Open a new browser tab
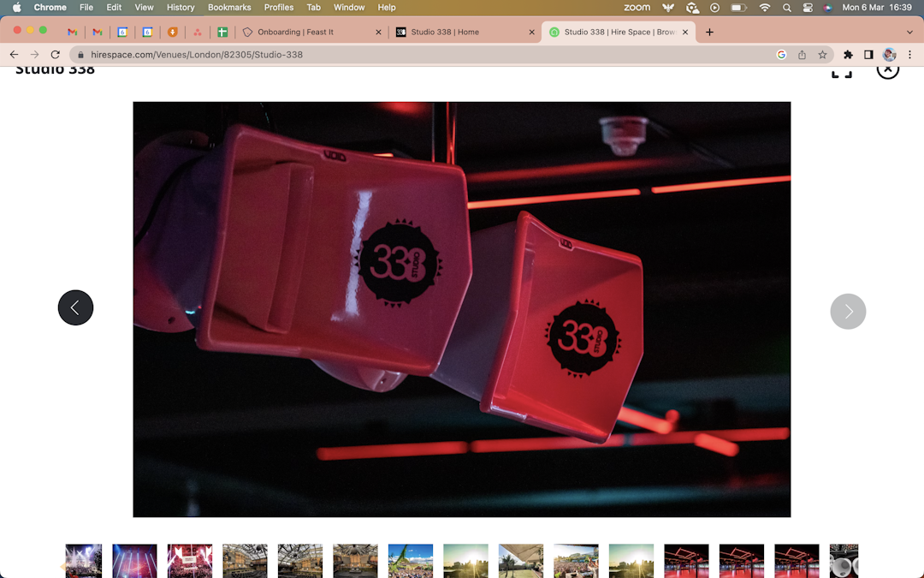The height and width of the screenshot is (578, 924). point(709,32)
